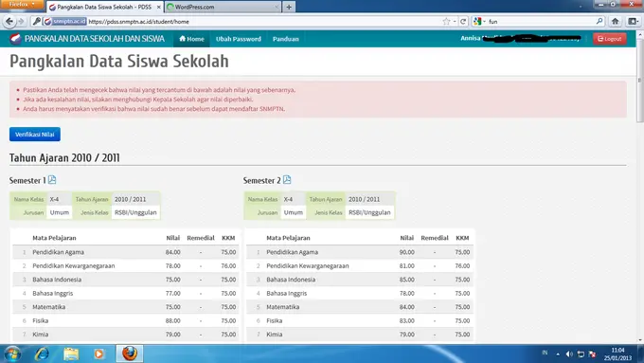Click the Action Center flag icon

[592, 354]
